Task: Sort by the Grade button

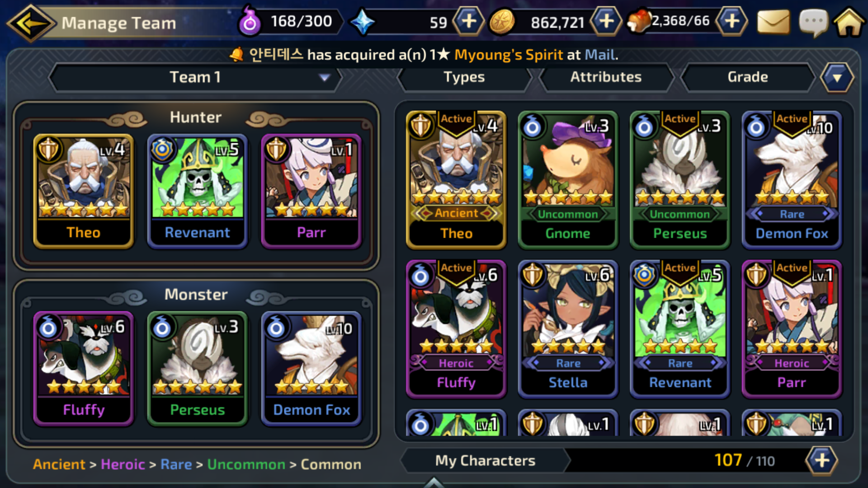Action: [747, 77]
